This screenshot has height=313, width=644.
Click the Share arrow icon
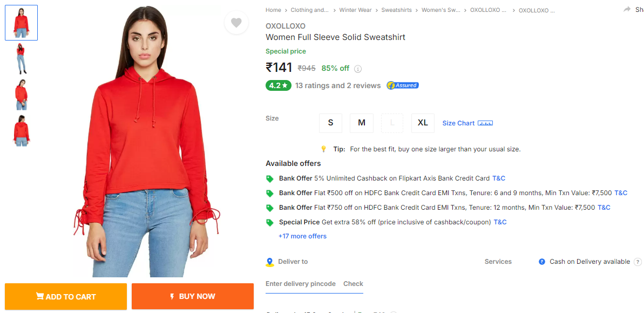tap(627, 10)
